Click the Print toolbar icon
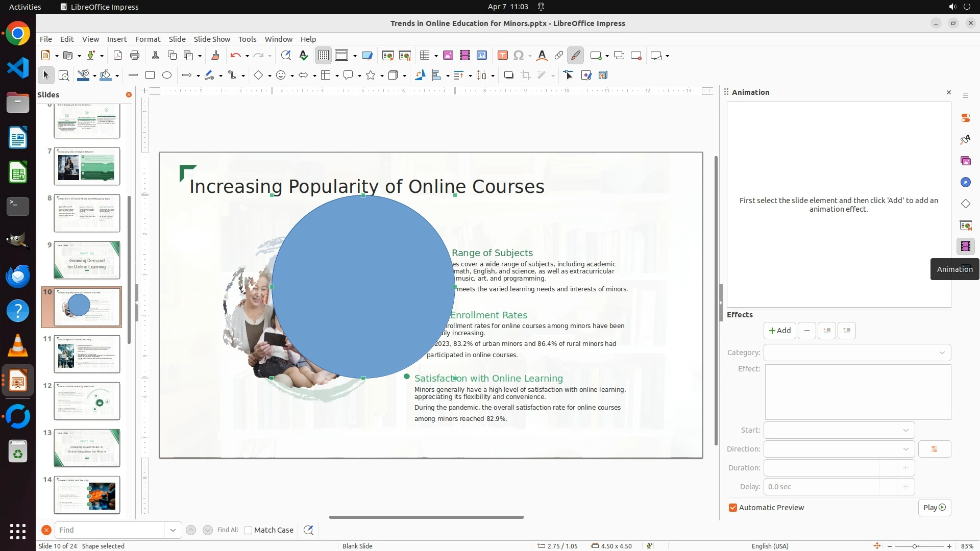The width and height of the screenshot is (980, 551). [135, 56]
